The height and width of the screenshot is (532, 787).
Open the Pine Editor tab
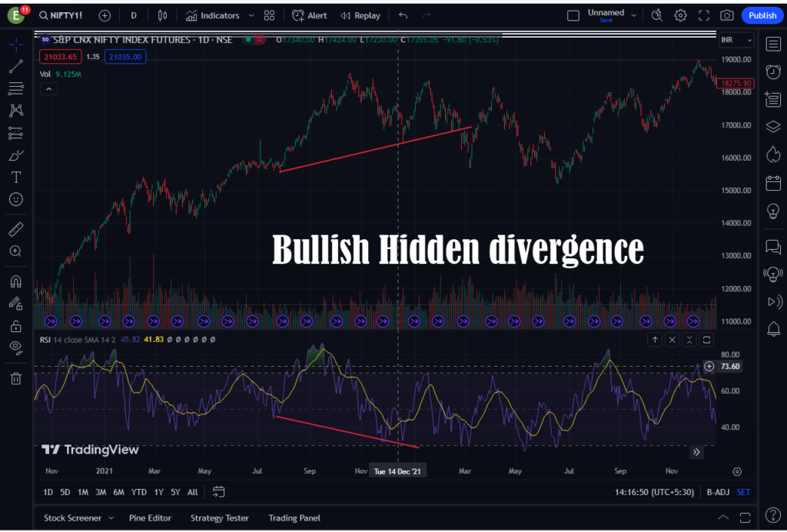point(150,518)
